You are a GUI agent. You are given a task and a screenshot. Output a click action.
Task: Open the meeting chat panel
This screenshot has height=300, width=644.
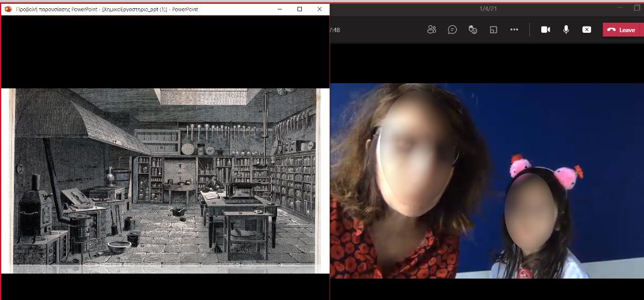tap(452, 30)
